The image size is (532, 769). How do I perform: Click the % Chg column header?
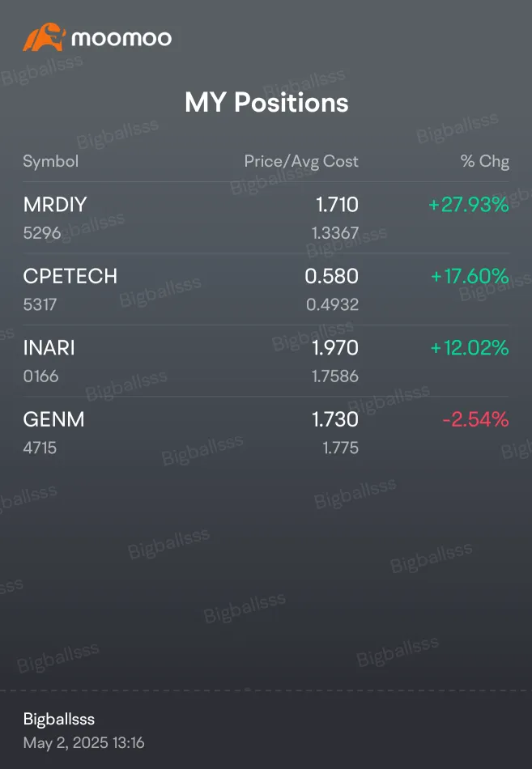tap(485, 161)
